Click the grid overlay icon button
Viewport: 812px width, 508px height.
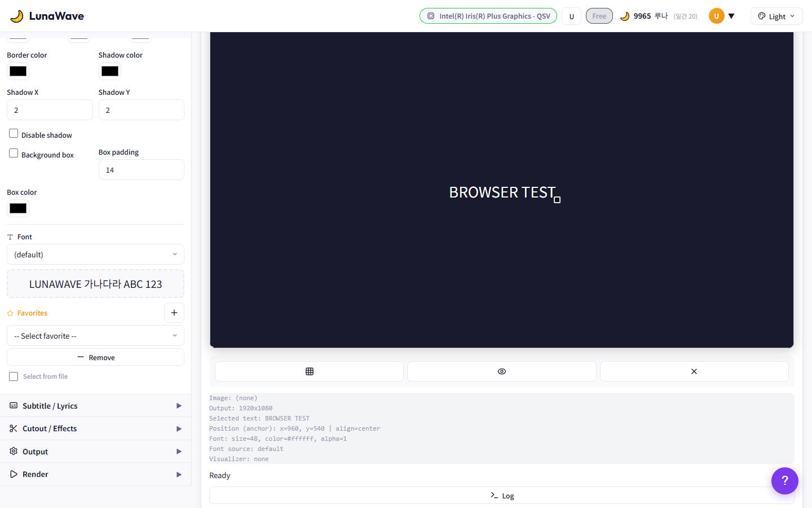pyautogui.click(x=309, y=371)
